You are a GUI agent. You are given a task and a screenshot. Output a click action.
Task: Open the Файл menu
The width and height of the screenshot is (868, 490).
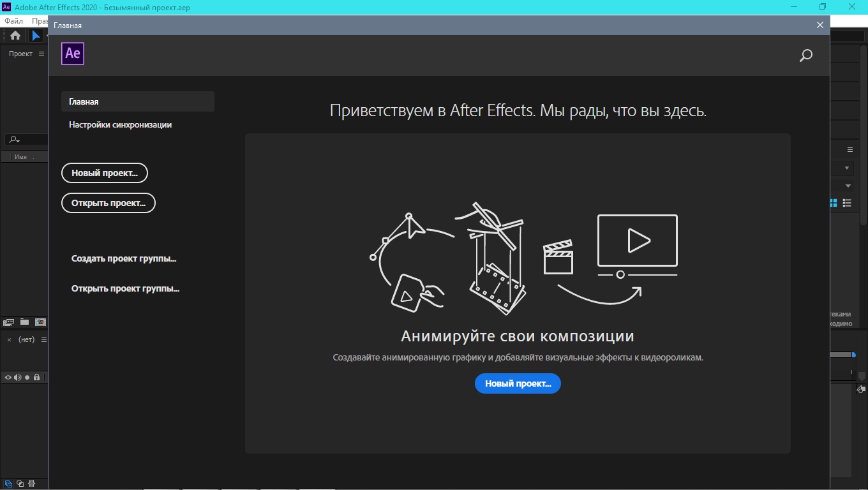pos(13,21)
